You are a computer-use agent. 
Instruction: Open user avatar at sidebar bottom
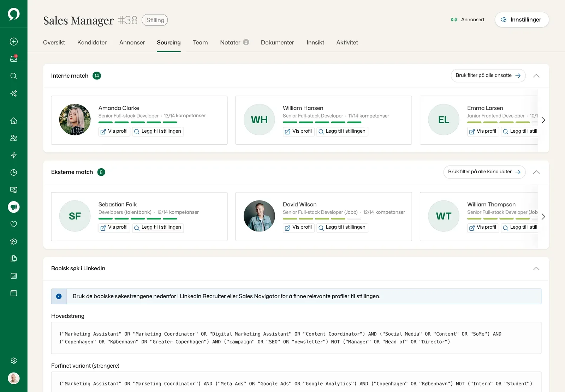point(14,378)
